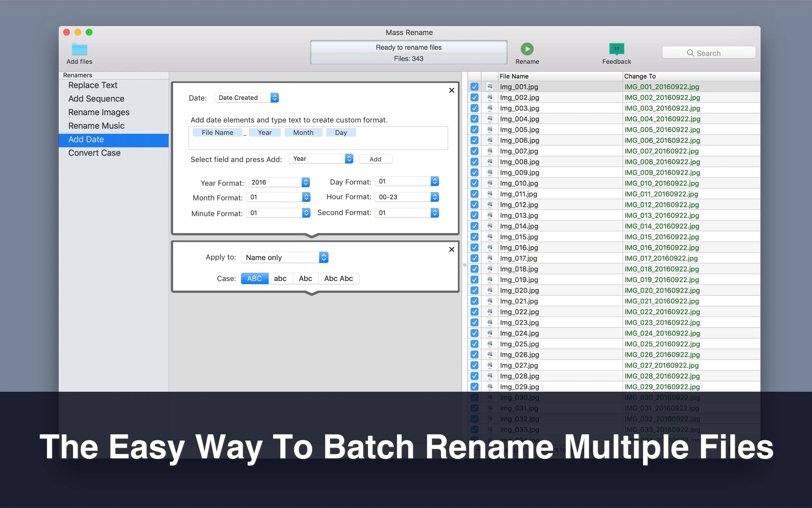Click the Month token in format field
Screen dimensions: 812x508
[303, 133]
